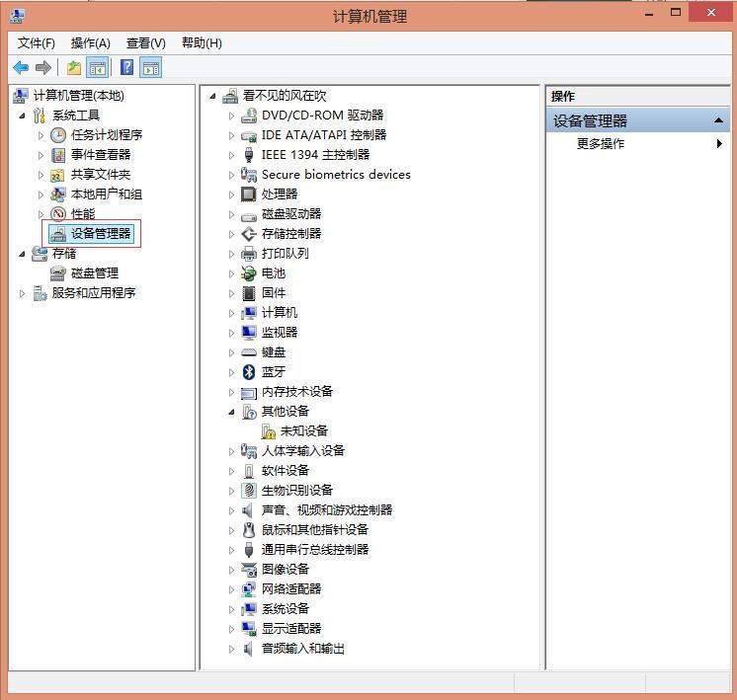Collapse the 其他设备 category
The image size is (737, 700).
[x=232, y=412]
